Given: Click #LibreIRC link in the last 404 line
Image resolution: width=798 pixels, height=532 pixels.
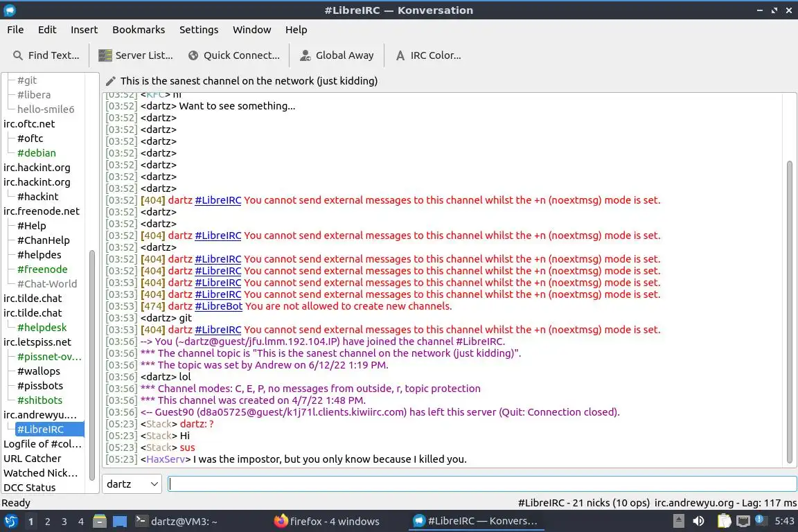Looking at the screenshot, I should (218, 330).
